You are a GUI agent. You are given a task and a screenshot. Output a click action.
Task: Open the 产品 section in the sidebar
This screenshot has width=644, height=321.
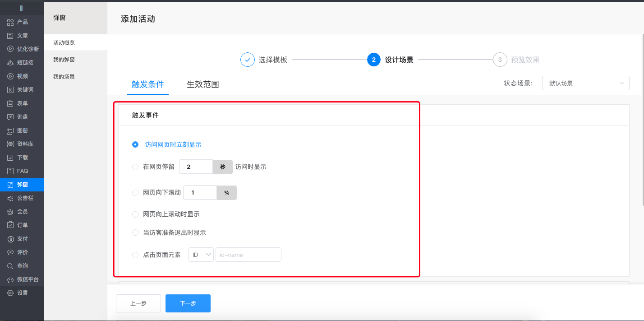pyautogui.click(x=22, y=22)
